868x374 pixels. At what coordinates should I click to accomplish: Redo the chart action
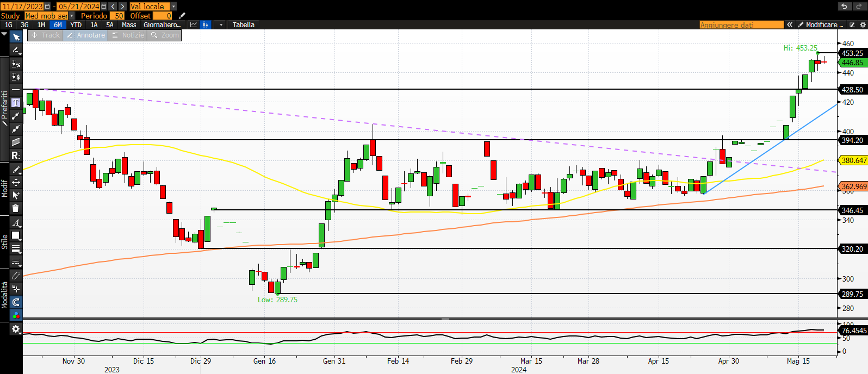point(859,7)
